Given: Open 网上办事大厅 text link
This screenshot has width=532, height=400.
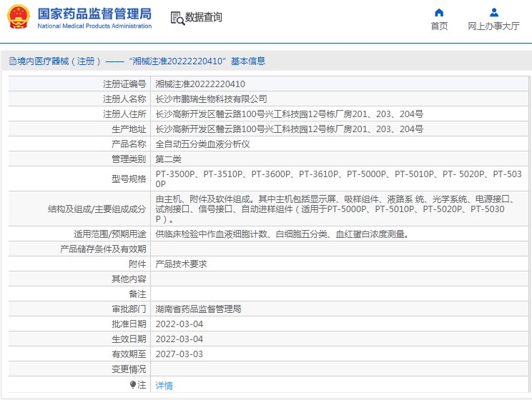Looking at the screenshot, I should 493,26.
